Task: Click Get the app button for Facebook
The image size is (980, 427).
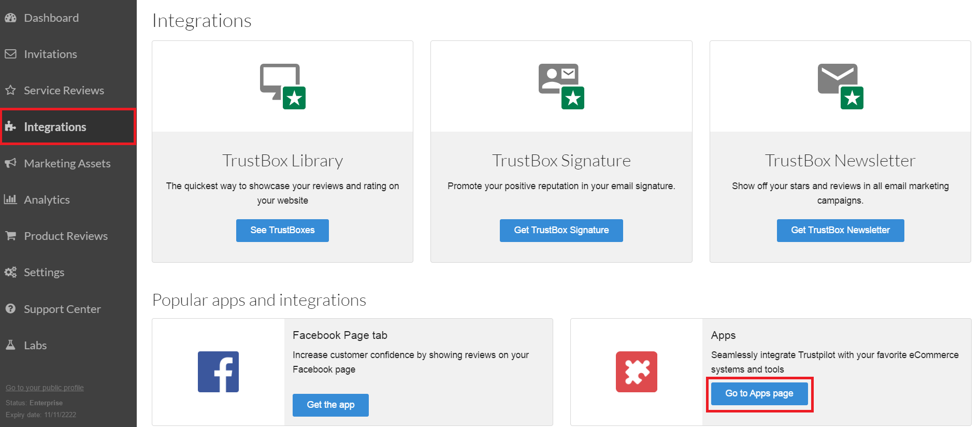Action: (x=330, y=405)
